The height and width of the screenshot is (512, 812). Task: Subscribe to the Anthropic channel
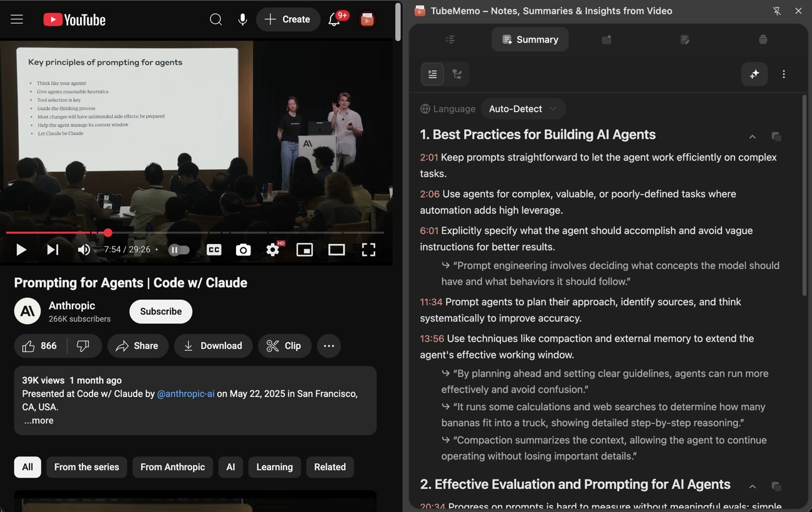[161, 312]
